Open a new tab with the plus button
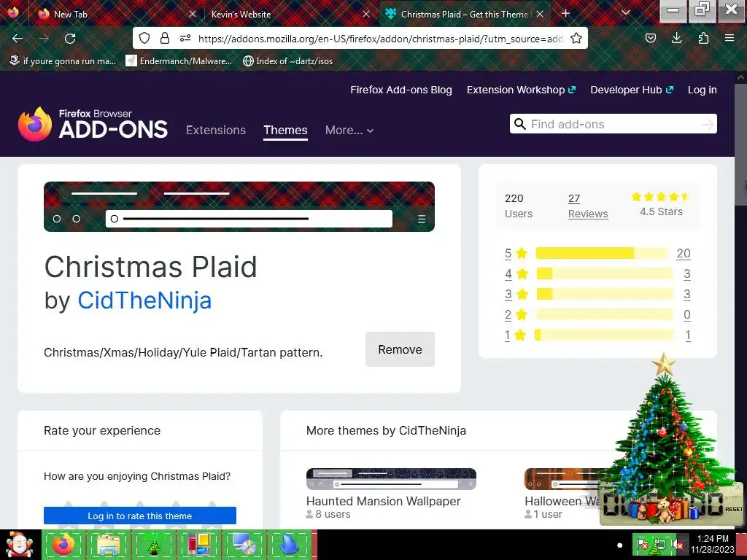Screen dimensions: 747x560 tap(565, 13)
